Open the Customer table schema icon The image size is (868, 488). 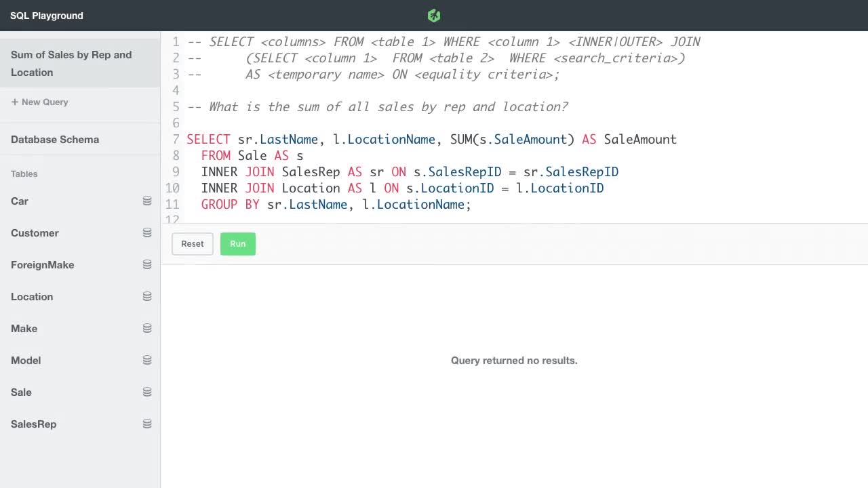point(147,232)
